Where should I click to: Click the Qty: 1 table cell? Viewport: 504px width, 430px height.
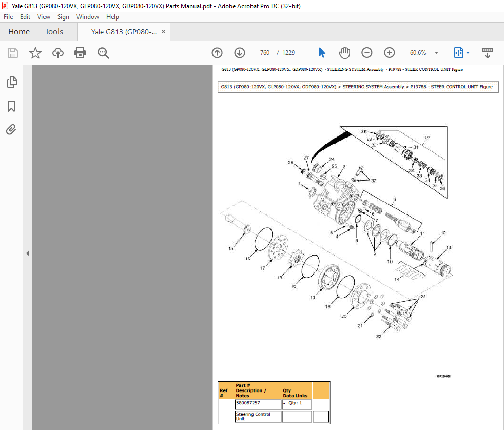tap(297, 404)
